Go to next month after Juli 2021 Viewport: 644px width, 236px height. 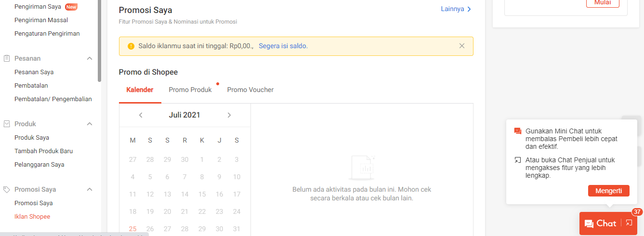(x=229, y=115)
